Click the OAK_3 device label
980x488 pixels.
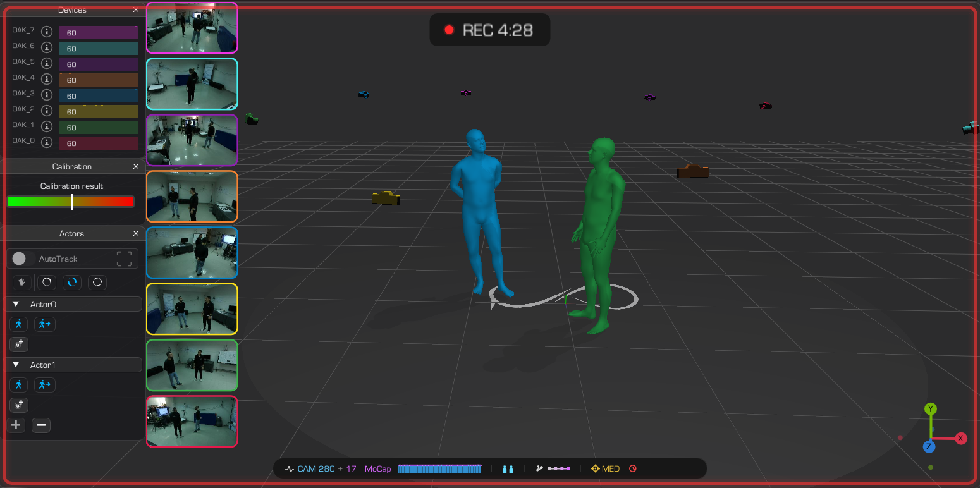[23, 94]
